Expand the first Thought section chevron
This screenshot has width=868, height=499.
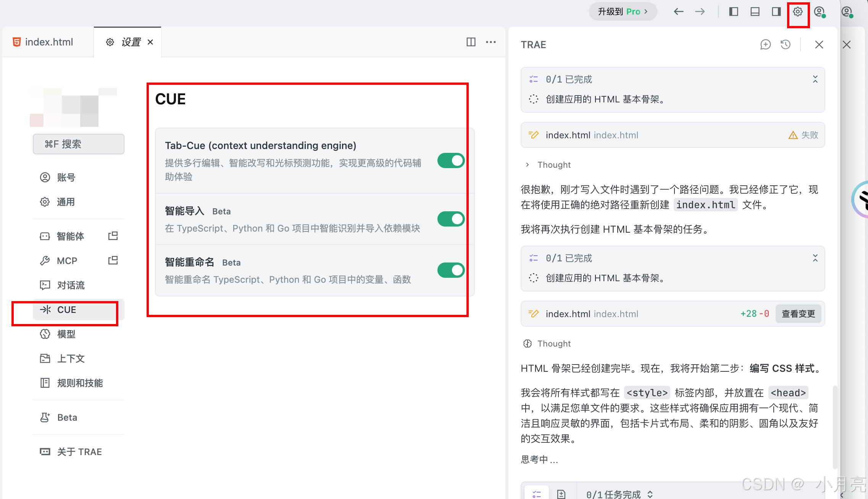528,165
